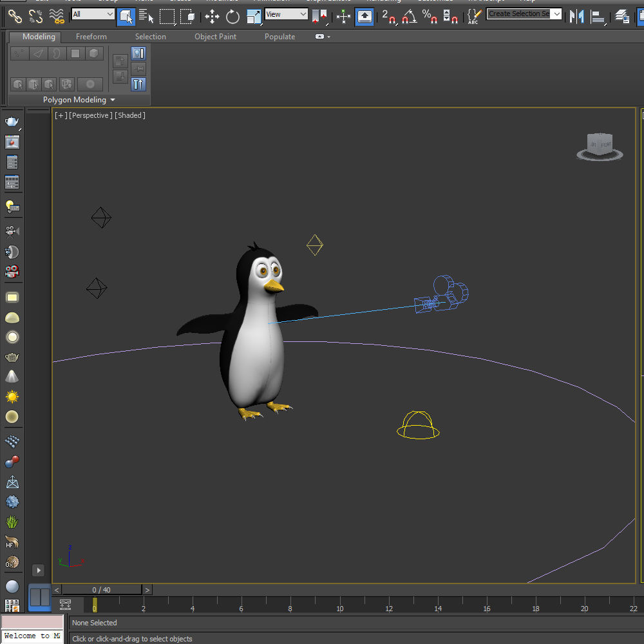
Task: Toggle the 2D Snaps magnet
Action: tap(388, 17)
